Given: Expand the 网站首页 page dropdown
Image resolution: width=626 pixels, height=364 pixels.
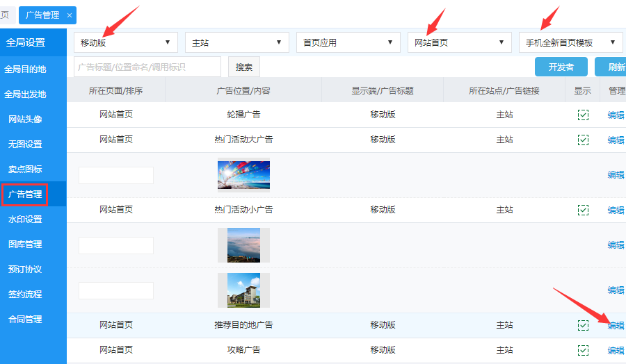Looking at the screenshot, I should (459, 42).
